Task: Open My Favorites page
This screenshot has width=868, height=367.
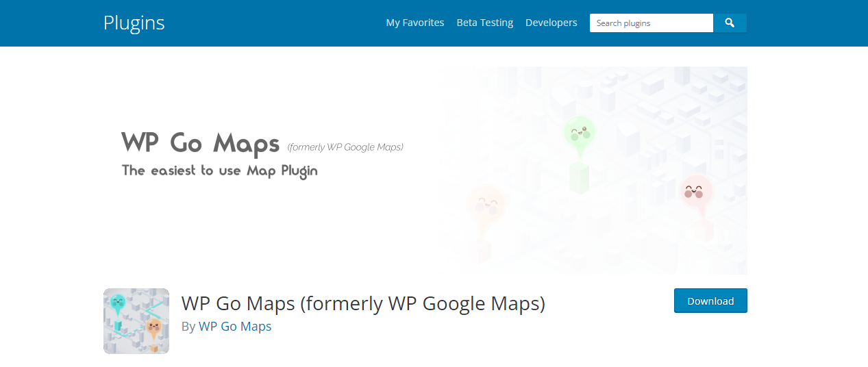Action: [x=415, y=23]
